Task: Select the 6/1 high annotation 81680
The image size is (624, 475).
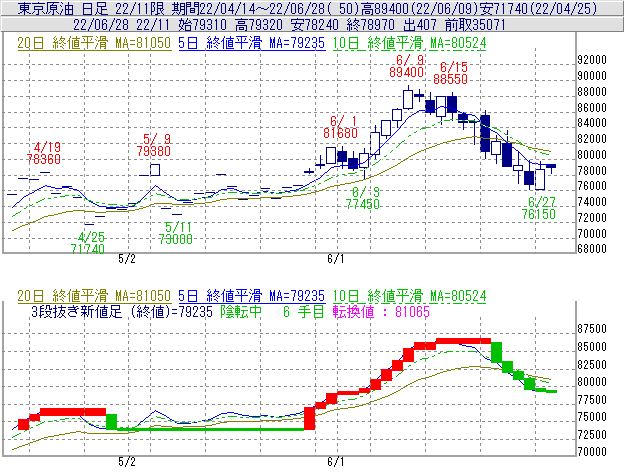Action: coord(341,132)
